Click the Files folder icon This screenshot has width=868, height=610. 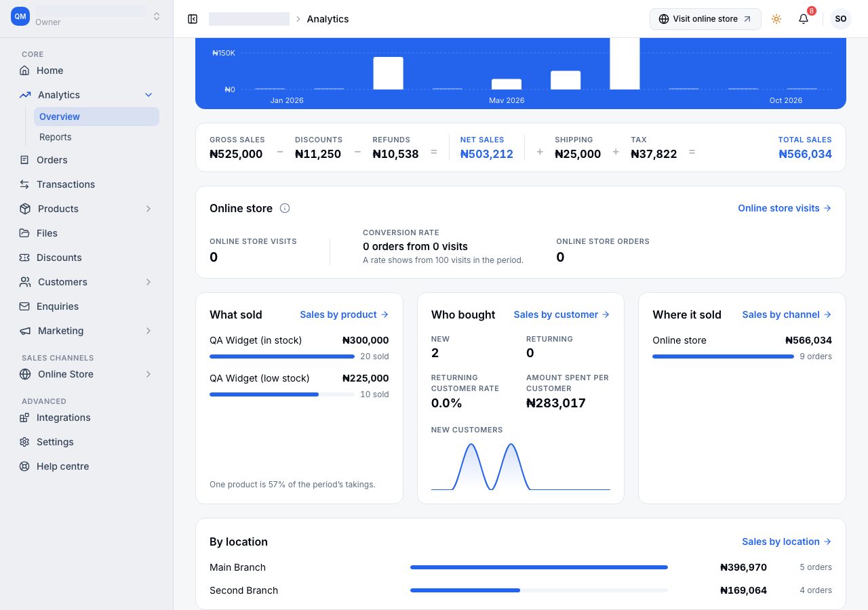pos(24,233)
